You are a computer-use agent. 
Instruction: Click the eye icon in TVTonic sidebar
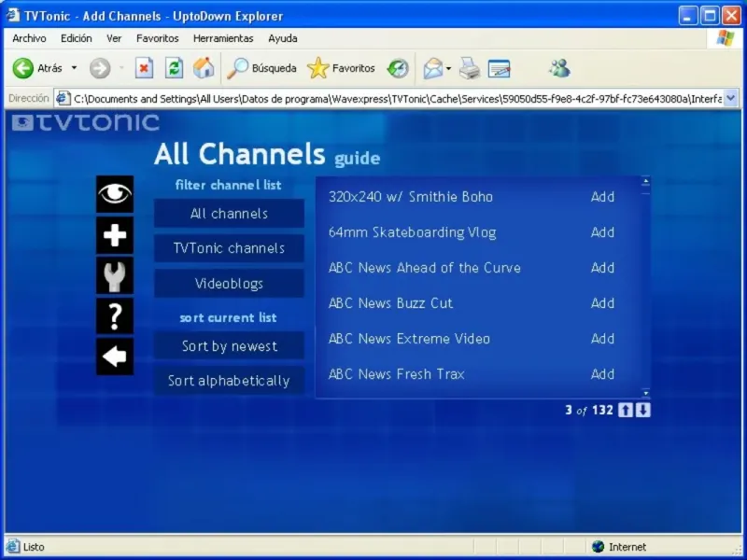115,194
